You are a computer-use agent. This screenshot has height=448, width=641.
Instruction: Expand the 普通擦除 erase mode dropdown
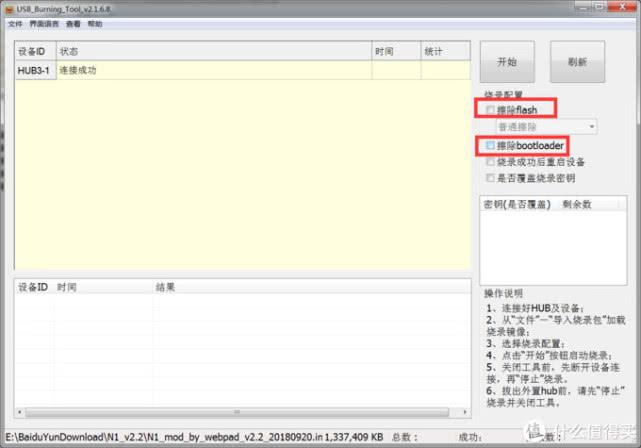click(547, 127)
